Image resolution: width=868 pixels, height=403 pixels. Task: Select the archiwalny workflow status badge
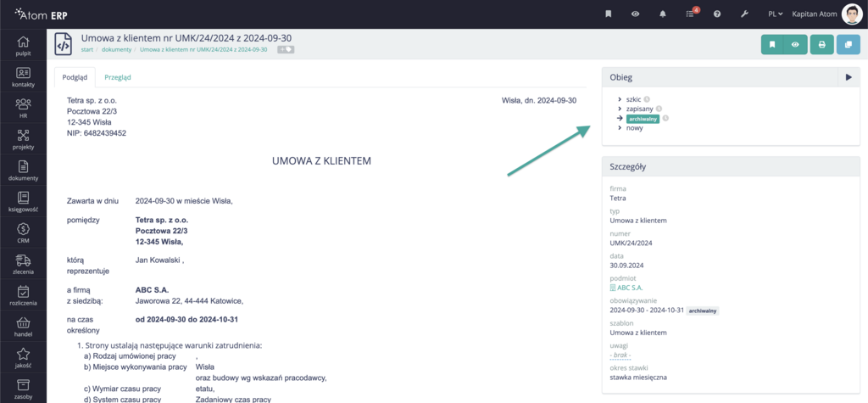643,118
